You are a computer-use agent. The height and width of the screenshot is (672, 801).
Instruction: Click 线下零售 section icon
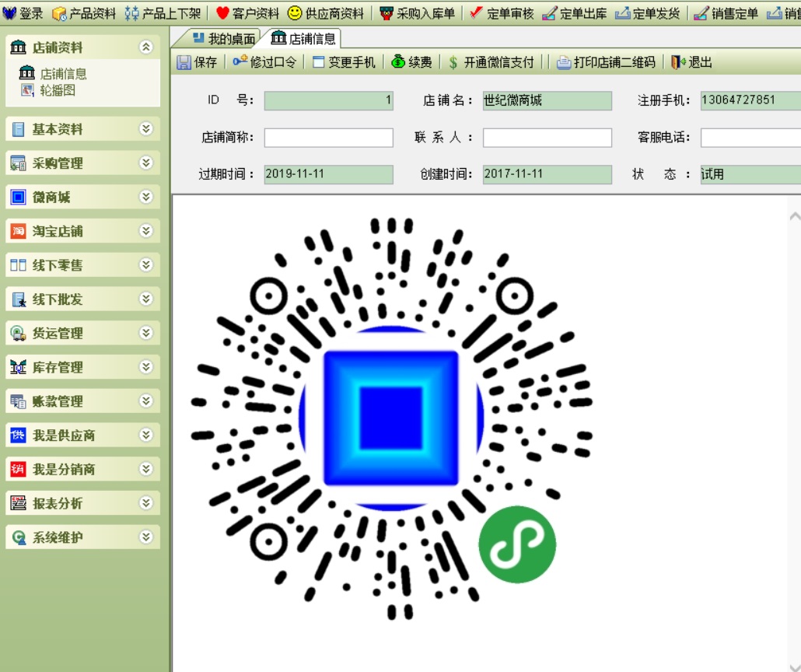(x=18, y=265)
